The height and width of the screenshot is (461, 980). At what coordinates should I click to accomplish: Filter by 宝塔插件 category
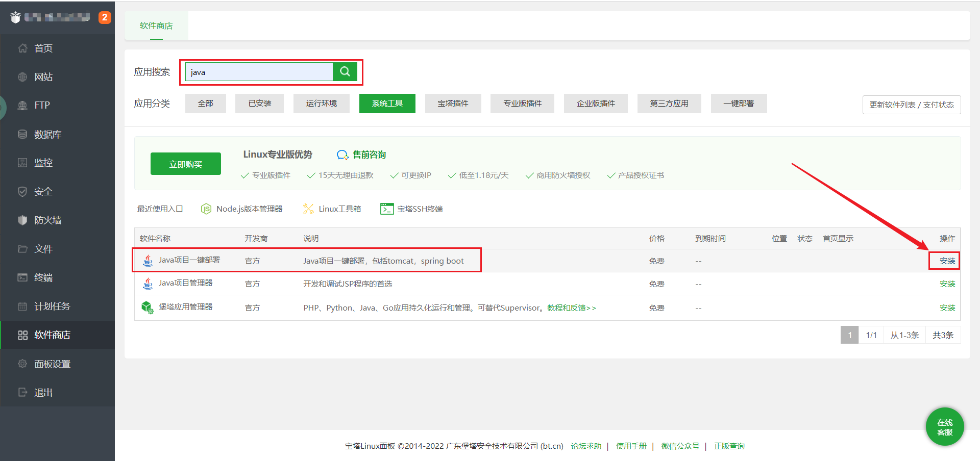[x=453, y=104]
